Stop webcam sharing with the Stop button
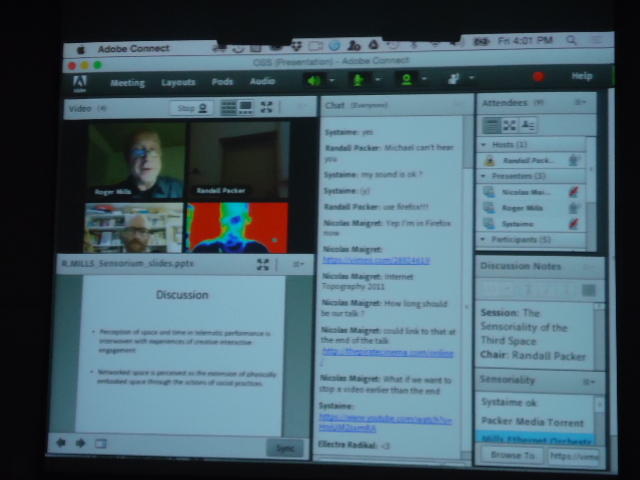This screenshot has width=640, height=480. pos(192,108)
